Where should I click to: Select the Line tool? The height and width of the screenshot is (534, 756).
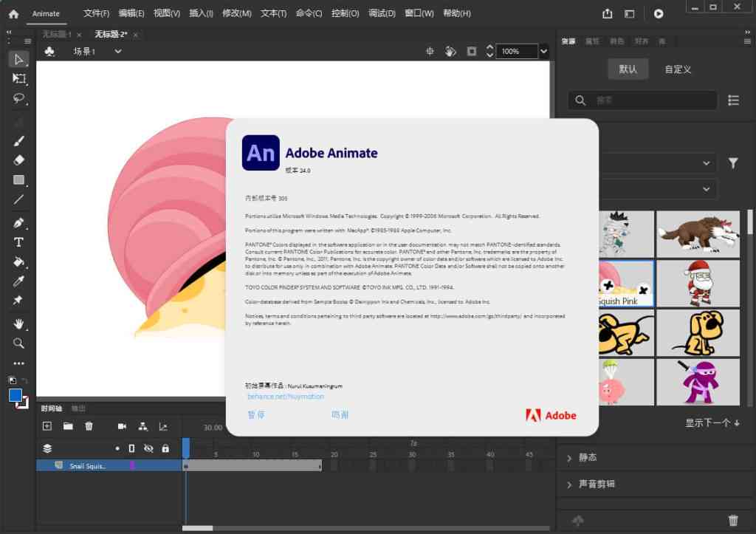(18, 199)
